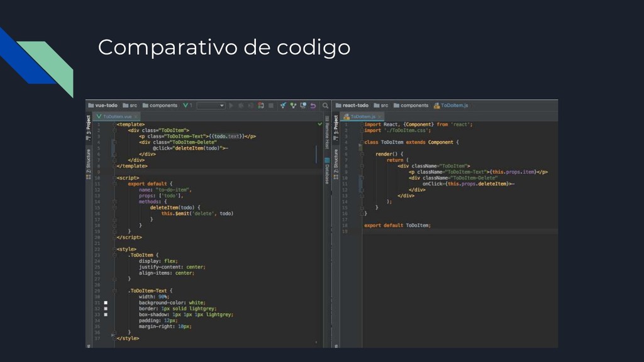Open Search Everywhere magnifier icon
Viewport: 644px width, 362px height.
(x=325, y=106)
